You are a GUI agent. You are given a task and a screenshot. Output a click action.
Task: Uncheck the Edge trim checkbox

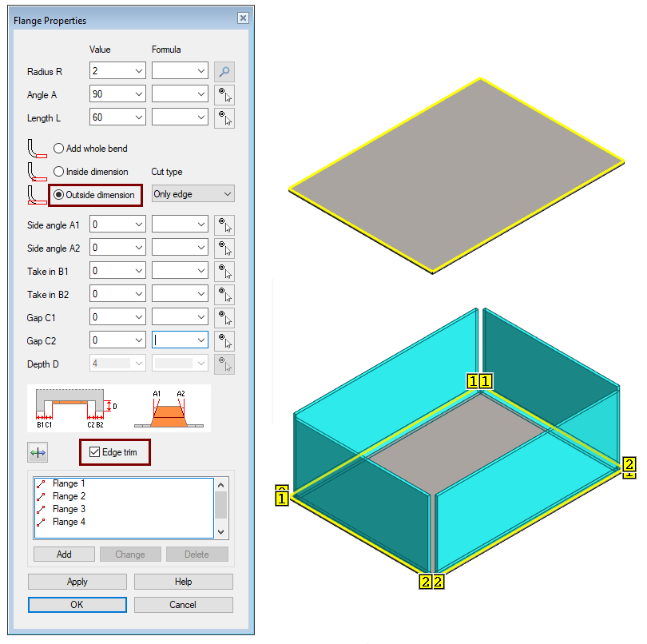tap(93, 452)
